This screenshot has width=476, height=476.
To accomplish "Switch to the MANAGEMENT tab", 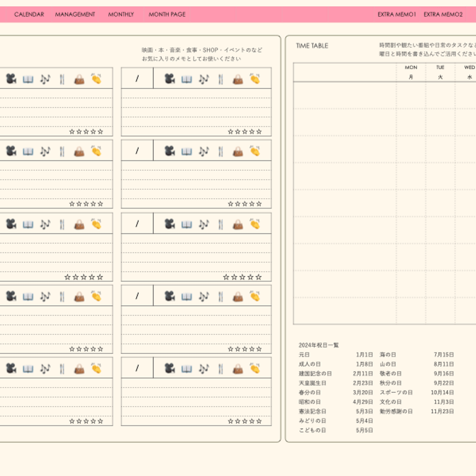I will click(x=75, y=14).
